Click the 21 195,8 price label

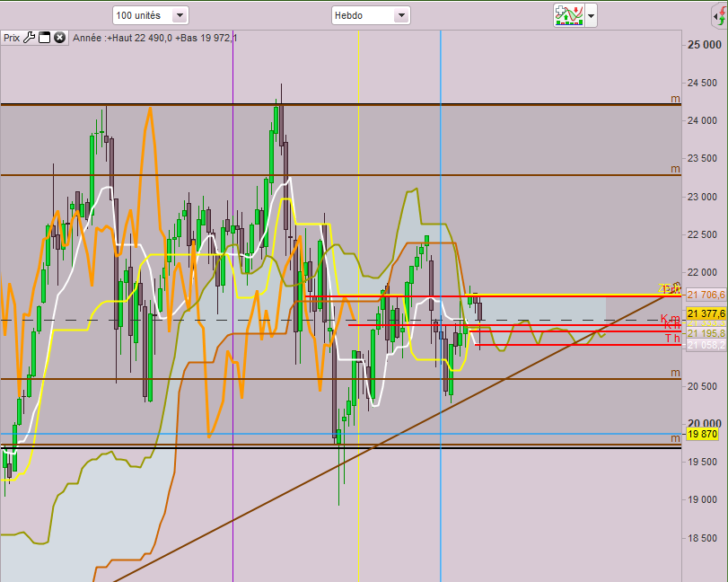pos(706,333)
